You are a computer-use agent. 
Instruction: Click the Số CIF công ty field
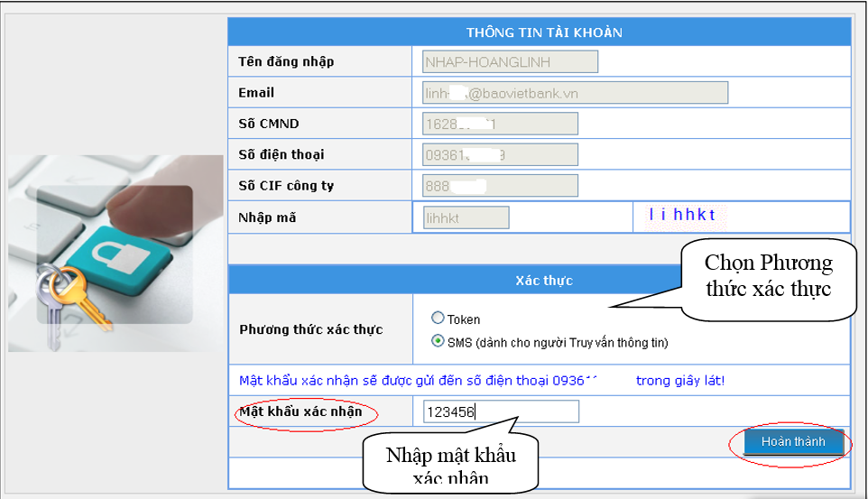tap(500, 186)
